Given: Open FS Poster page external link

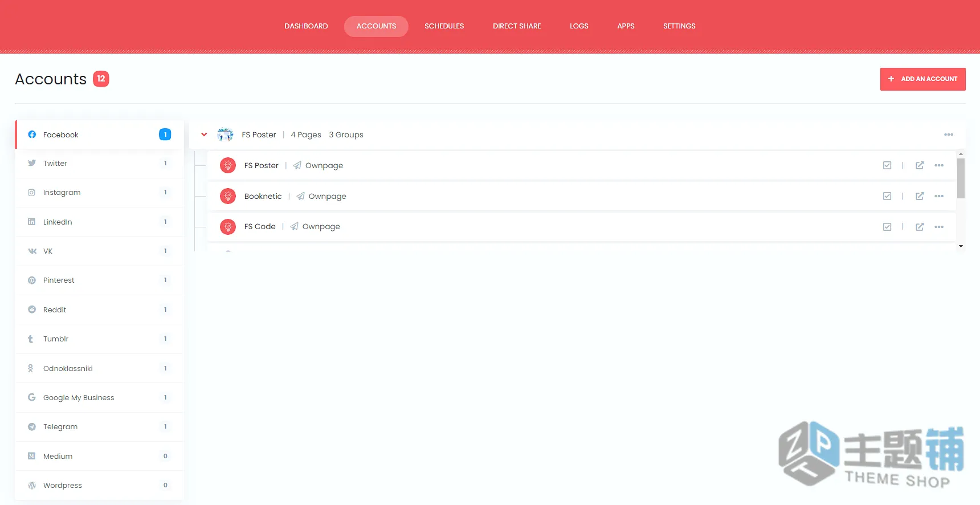Looking at the screenshot, I should click(920, 165).
